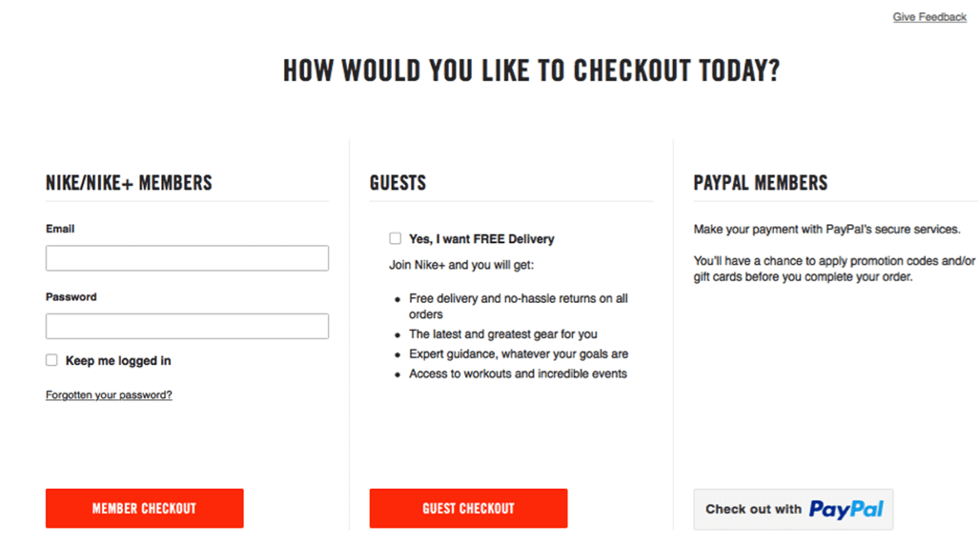980x546 pixels.
Task: Click the 'How would you like to checkout today?' title
Action: tap(531, 70)
